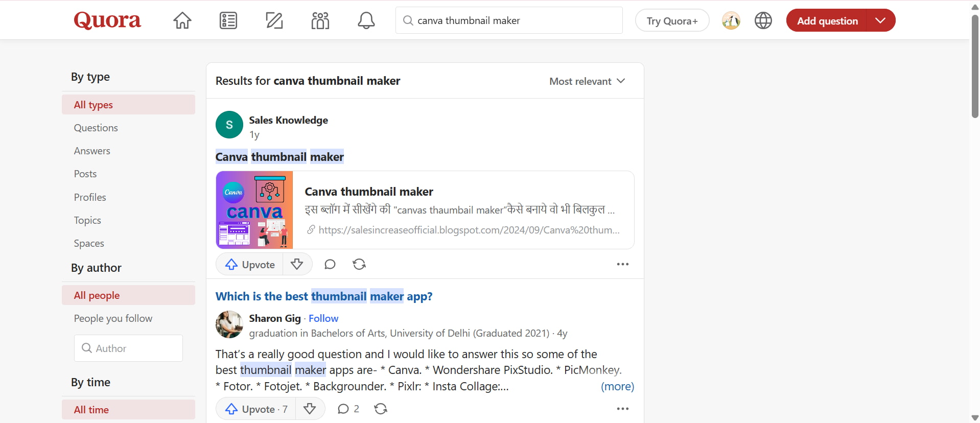The height and width of the screenshot is (423, 980).
Task: Follow Sharon Gig
Action: pos(323,318)
